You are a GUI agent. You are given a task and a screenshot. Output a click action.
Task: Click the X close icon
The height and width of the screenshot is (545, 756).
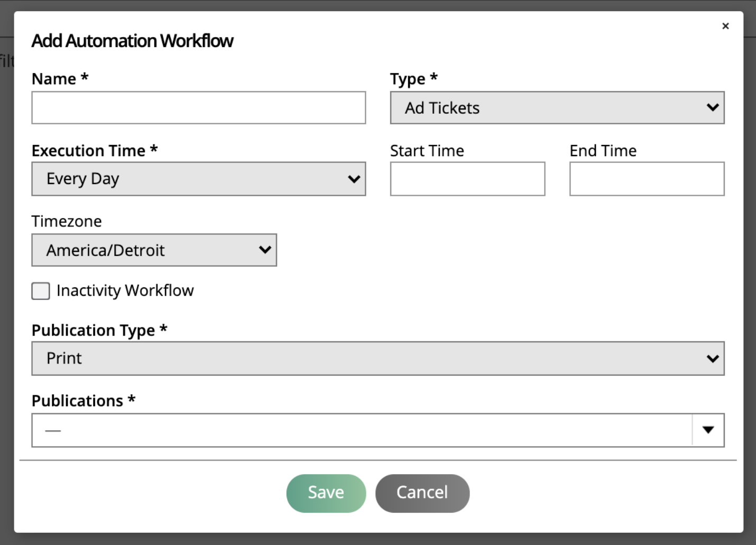point(725,25)
